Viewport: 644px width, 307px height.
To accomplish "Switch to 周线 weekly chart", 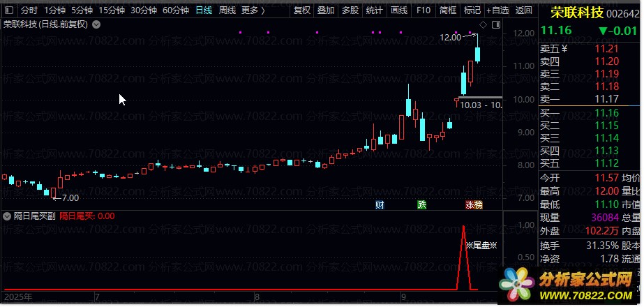I will coord(227,10).
